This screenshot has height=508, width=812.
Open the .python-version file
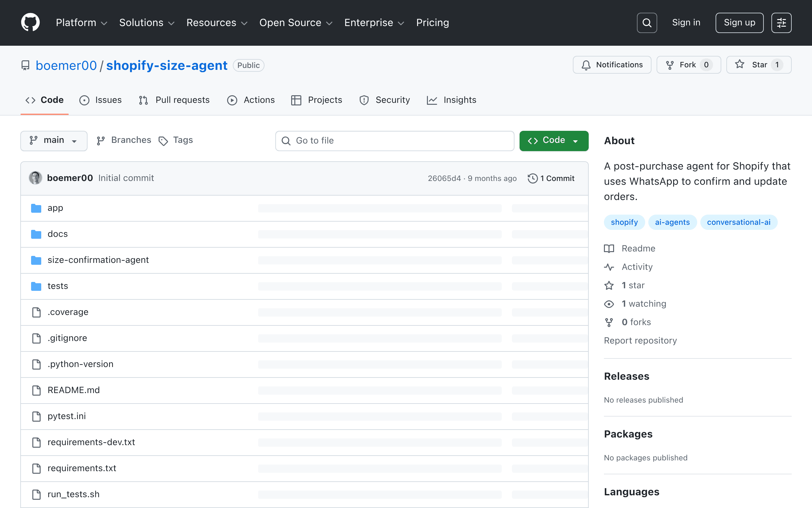click(x=81, y=364)
